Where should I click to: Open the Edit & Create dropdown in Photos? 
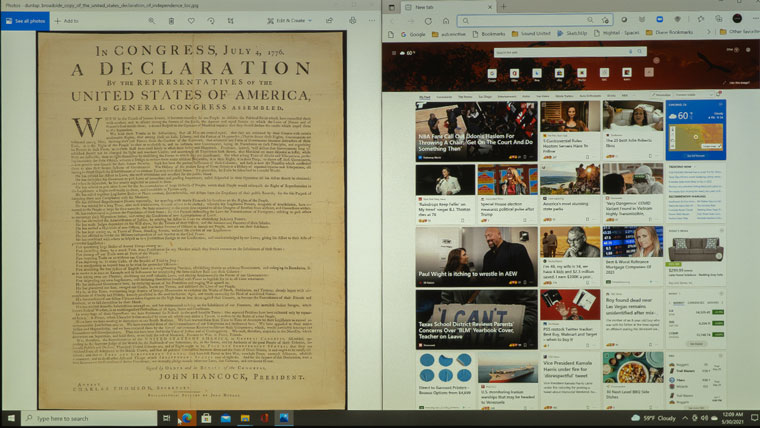click(289, 21)
